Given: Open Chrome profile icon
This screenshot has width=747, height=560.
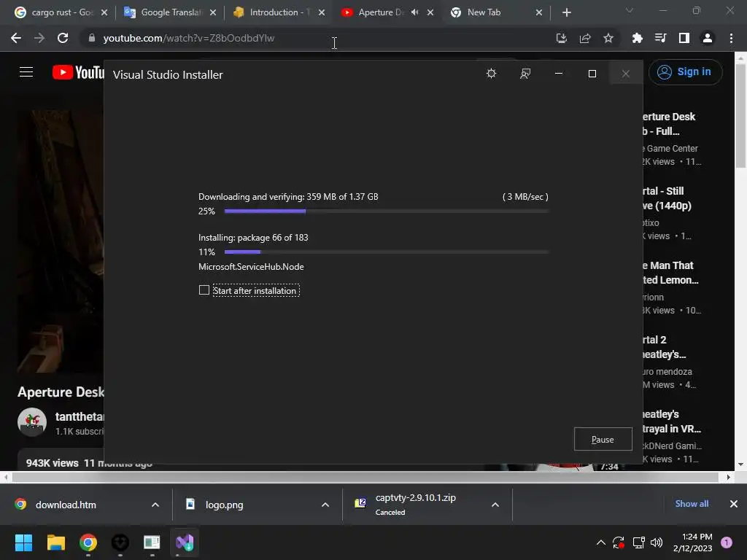Looking at the screenshot, I should 708,38.
